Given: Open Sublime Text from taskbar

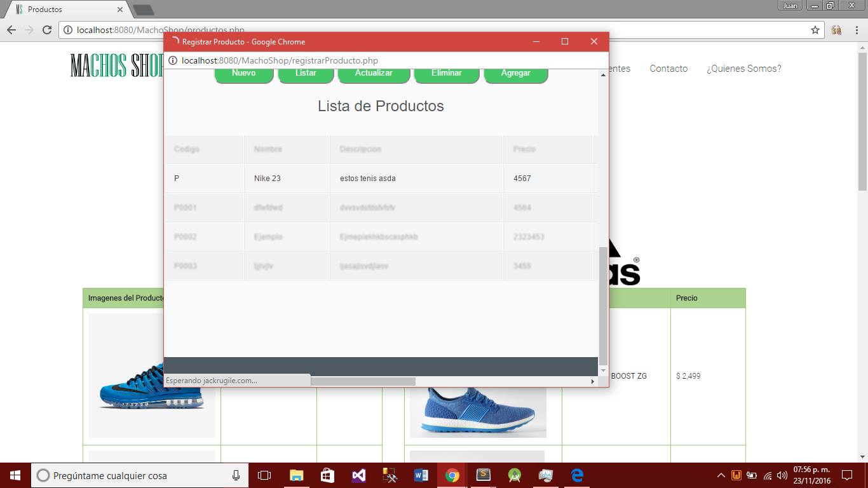Looking at the screenshot, I should tap(484, 475).
